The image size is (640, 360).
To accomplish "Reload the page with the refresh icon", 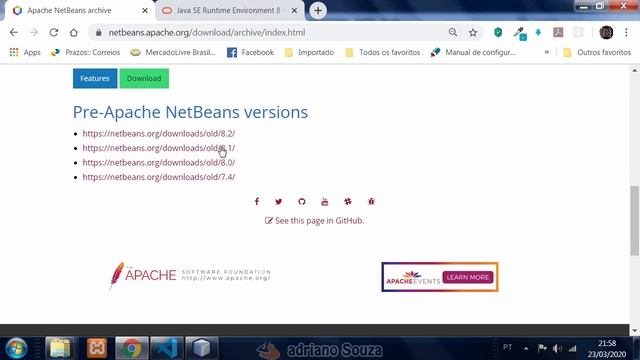I will click(54, 32).
